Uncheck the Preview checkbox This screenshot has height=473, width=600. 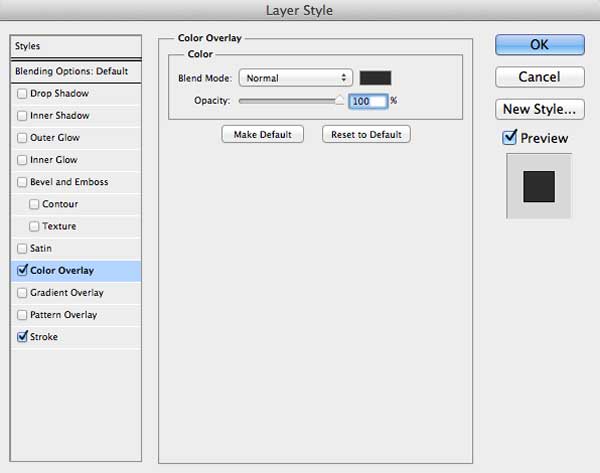pos(509,137)
